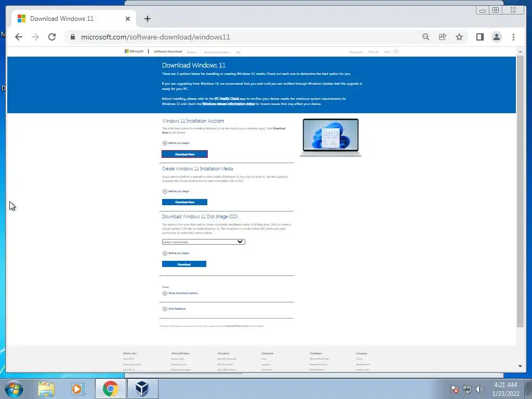The image size is (532, 399).
Task: Open the FAQ header link
Action: [238, 52]
